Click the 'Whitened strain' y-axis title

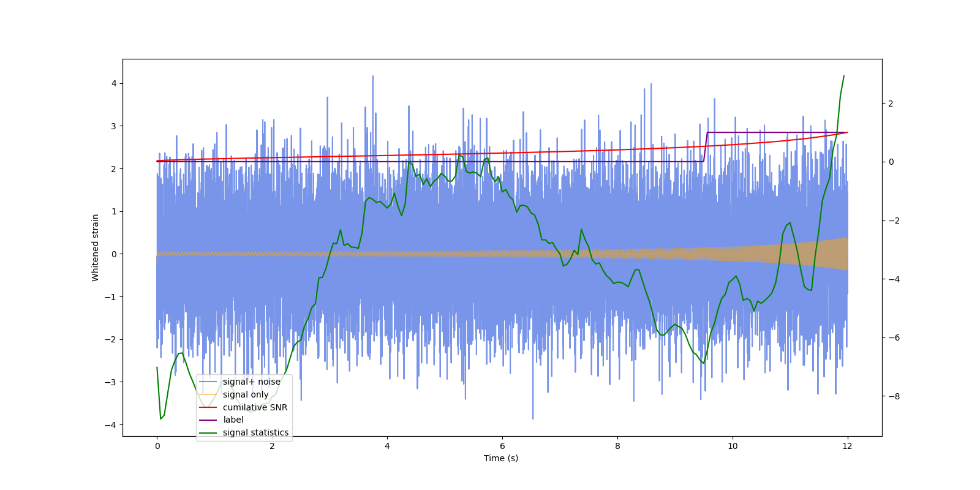[96, 247]
